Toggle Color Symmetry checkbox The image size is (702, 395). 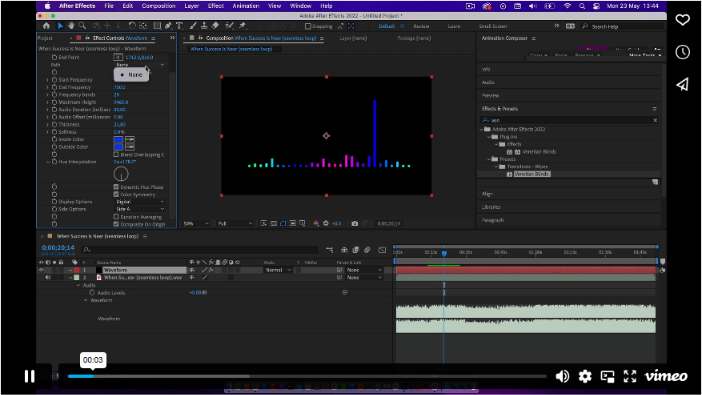click(x=116, y=194)
